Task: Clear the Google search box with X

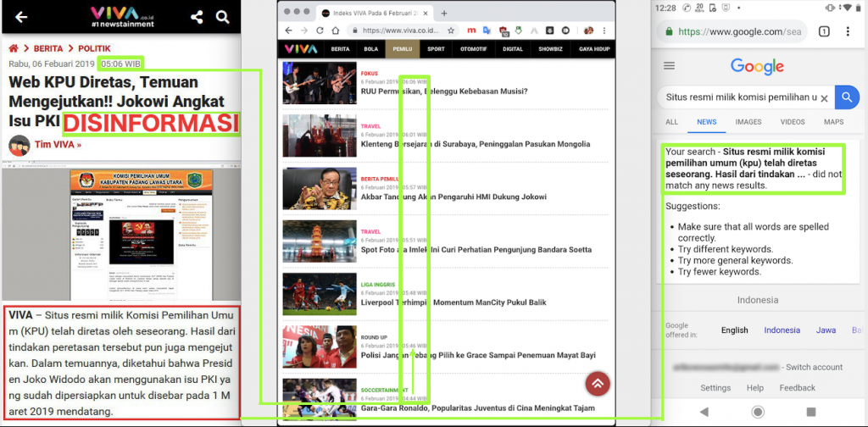Action: click(824, 98)
